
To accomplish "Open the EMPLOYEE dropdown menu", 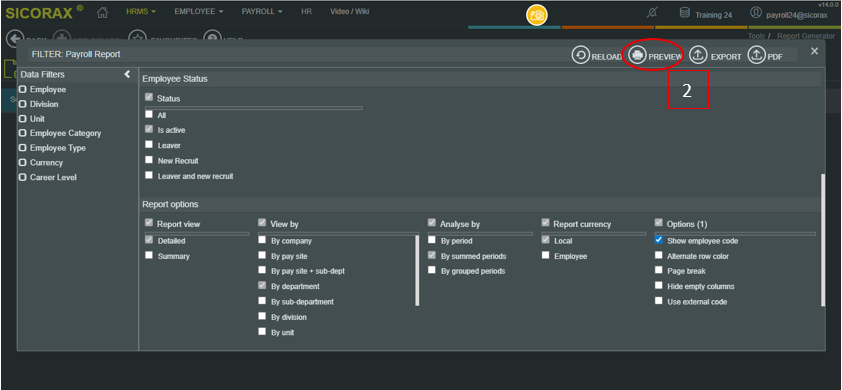I will tap(199, 11).
